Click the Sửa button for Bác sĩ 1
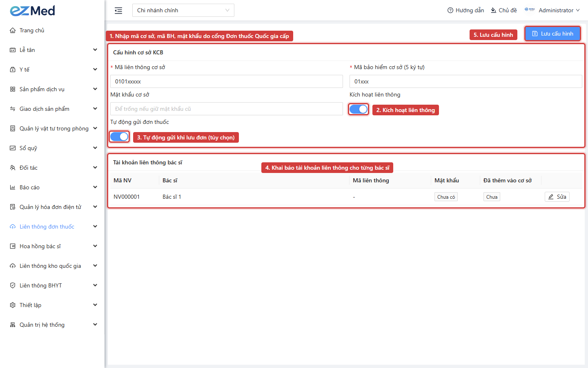 (x=557, y=197)
